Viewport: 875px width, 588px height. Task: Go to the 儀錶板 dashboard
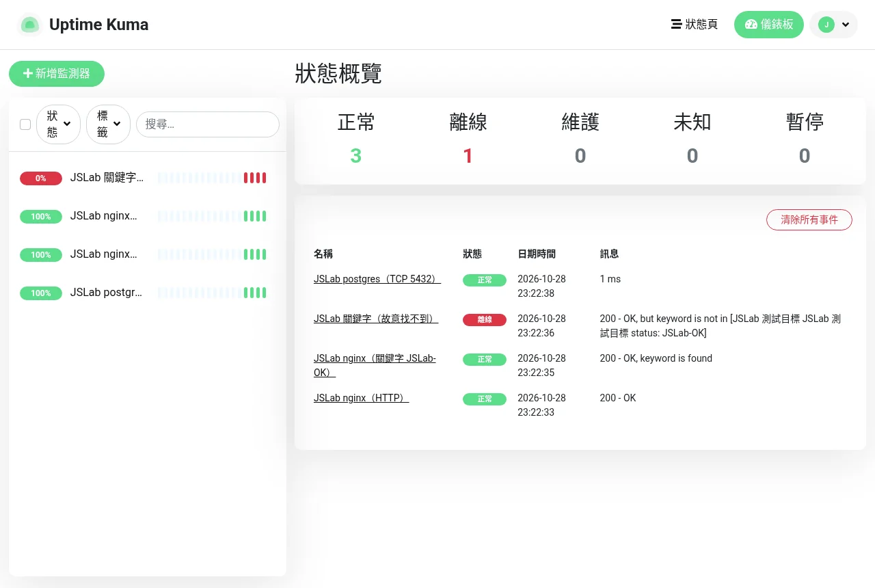point(769,25)
